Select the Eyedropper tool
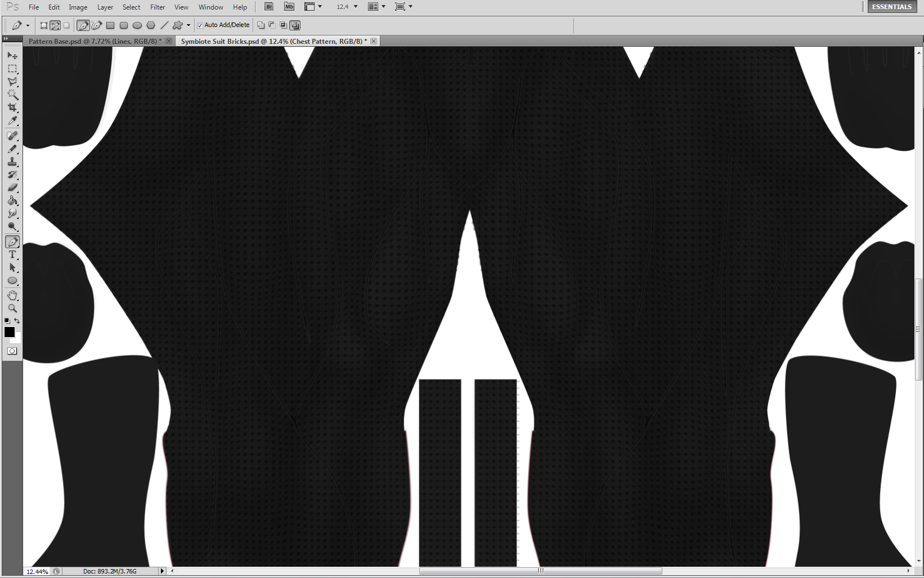924x578 pixels. 12,120
